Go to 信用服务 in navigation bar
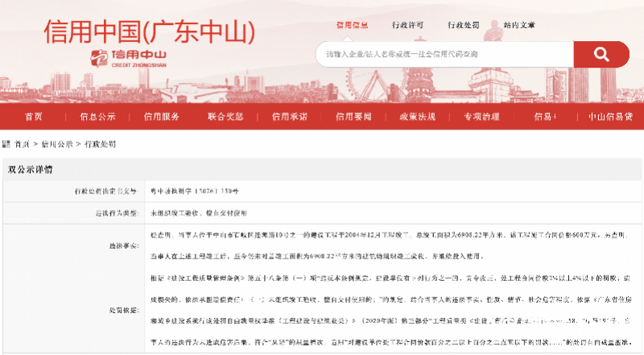 (x=161, y=116)
